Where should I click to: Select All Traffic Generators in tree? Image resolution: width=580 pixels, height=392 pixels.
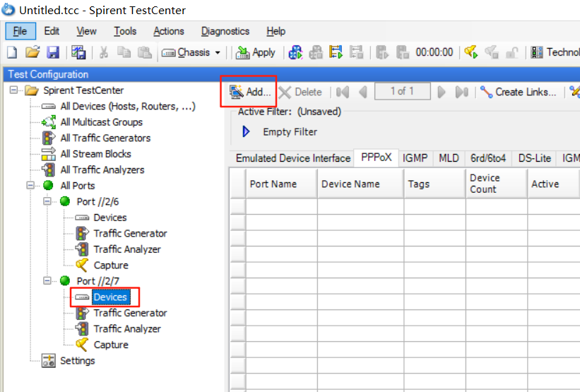pyautogui.click(x=105, y=138)
